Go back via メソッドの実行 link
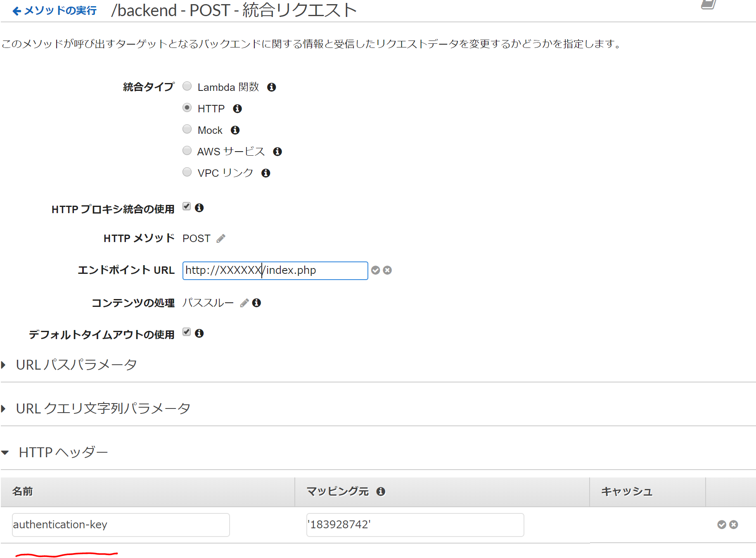Viewport: 756px width, 558px height. pyautogui.click(x=55, y=11)
